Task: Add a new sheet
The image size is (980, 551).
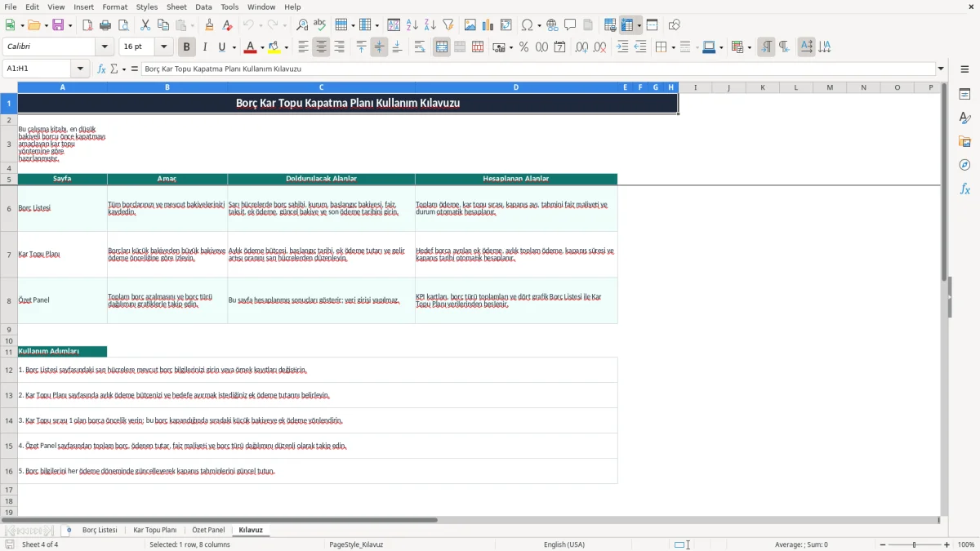Action: tap(69, 530)
